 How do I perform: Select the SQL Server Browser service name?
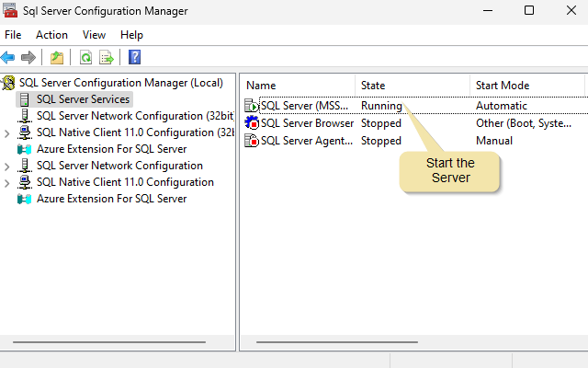click(x=307, y=123)
